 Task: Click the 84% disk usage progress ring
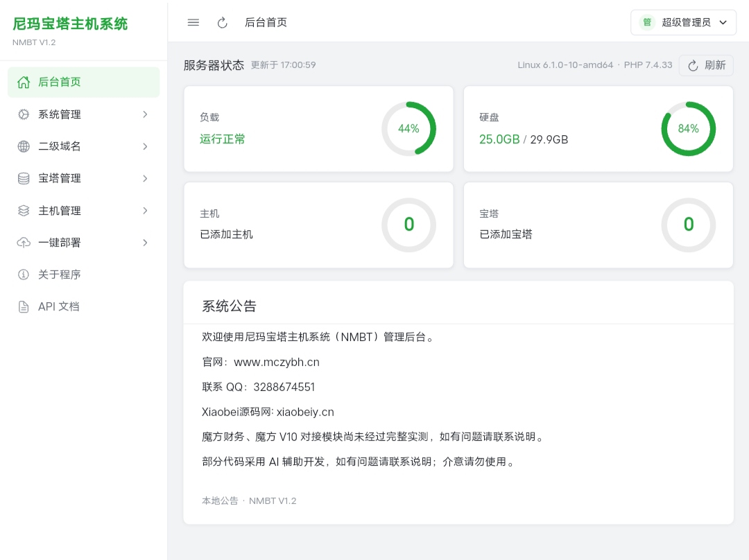coord(689,129)
